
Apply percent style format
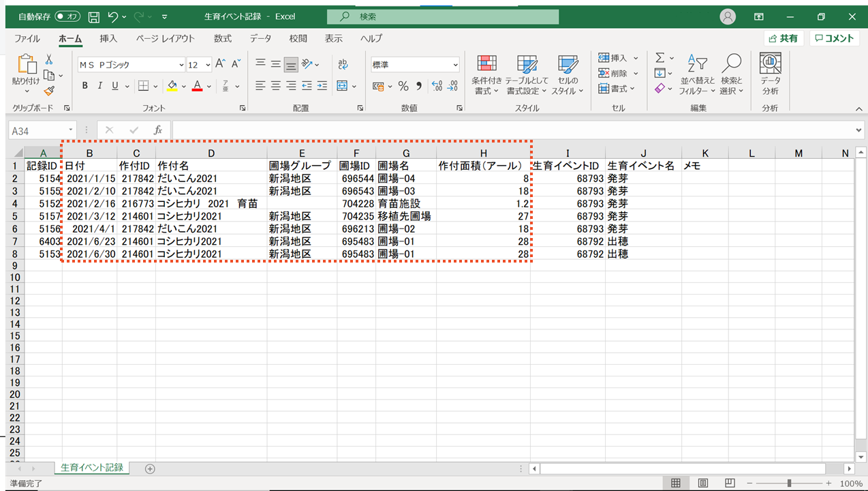(x=403, y=86)
